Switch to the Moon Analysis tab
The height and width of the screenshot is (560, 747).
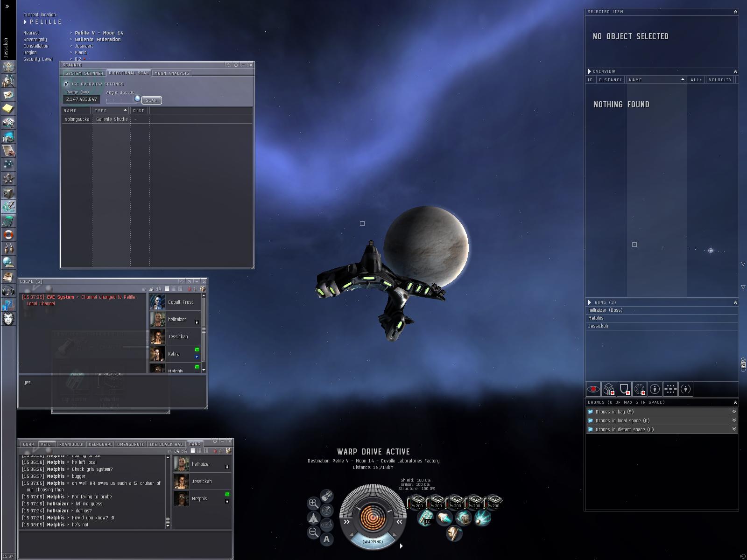(172, 73)
